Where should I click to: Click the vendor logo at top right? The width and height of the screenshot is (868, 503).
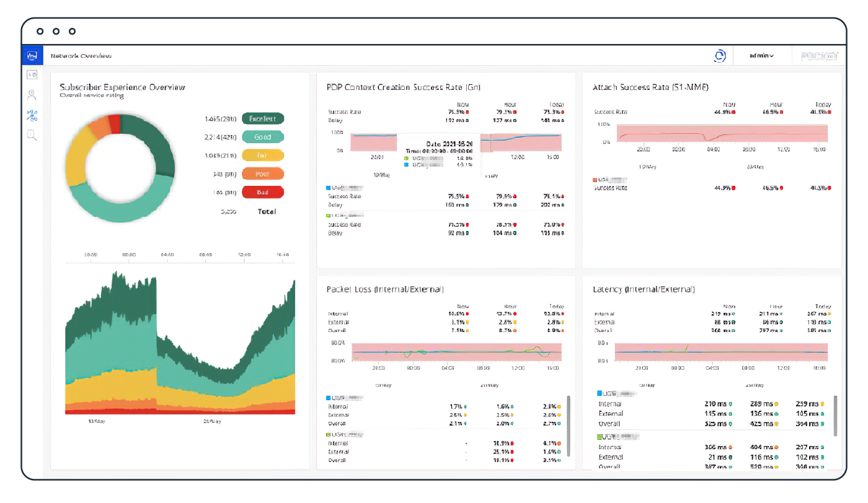click(819, 56)
